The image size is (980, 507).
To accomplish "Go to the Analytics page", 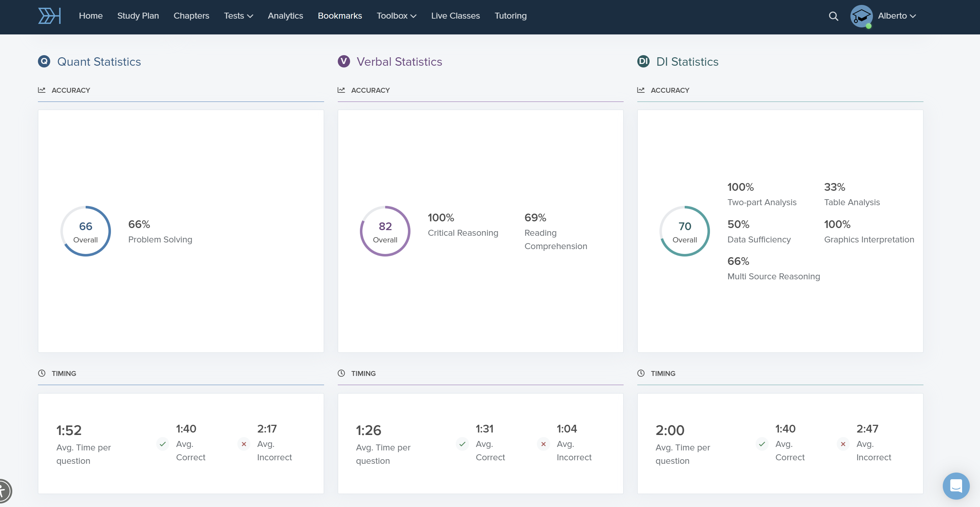I will [x=285, y=16].
